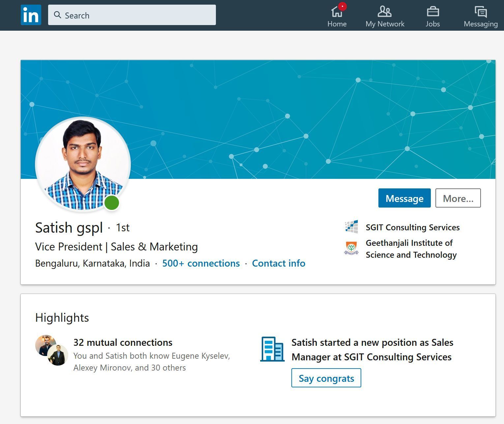Click the mutual connections avatar stack

(x=50, y=351)
